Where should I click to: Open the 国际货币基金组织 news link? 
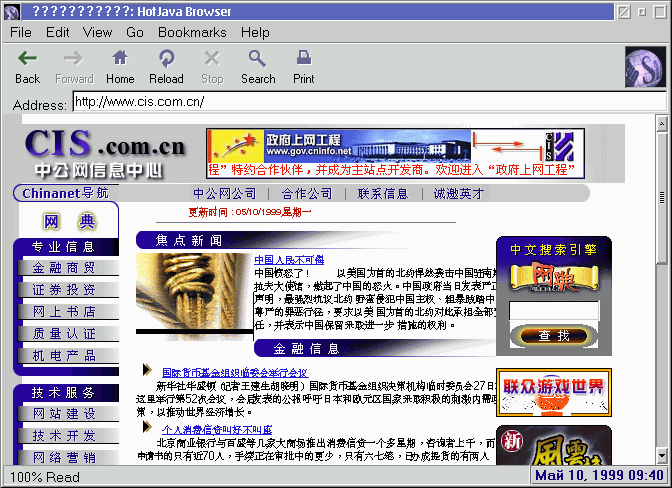(x=235, y=373)
